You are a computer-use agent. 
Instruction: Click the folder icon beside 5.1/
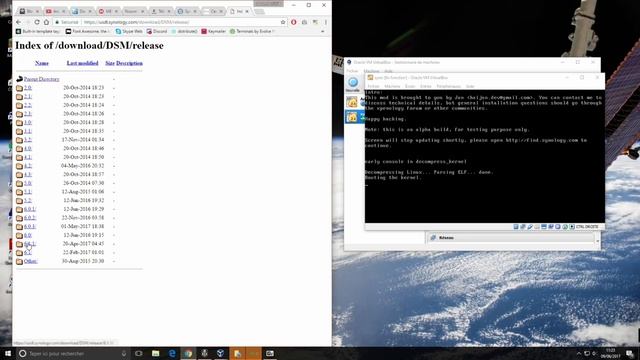click(19, 192)
